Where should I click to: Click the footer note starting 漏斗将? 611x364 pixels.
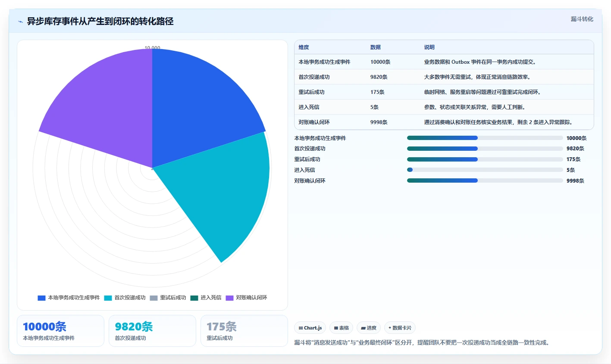click(x=423, y=343)
